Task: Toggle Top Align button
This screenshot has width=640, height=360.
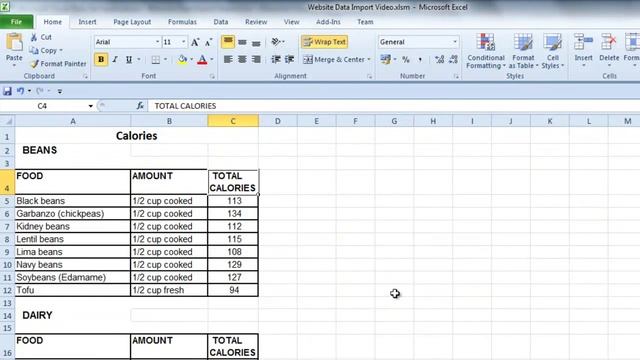Action: point(228,42)
